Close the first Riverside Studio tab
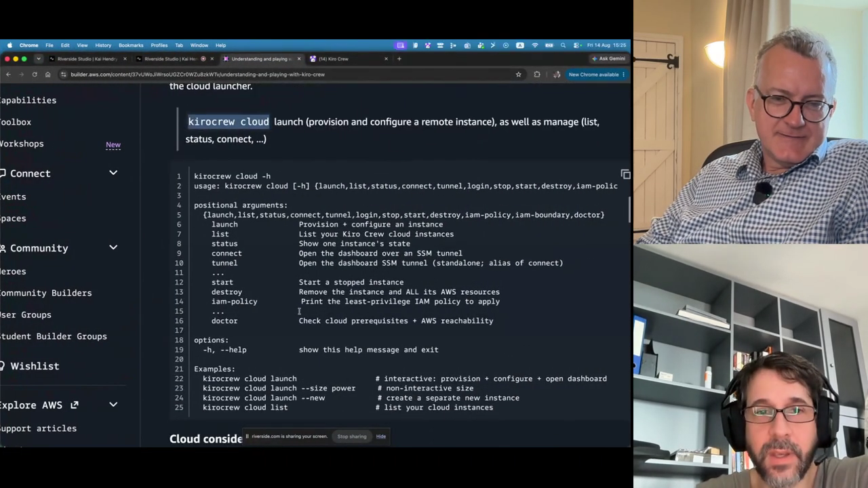This screenshot has width=868, height=488. (125, 59)
